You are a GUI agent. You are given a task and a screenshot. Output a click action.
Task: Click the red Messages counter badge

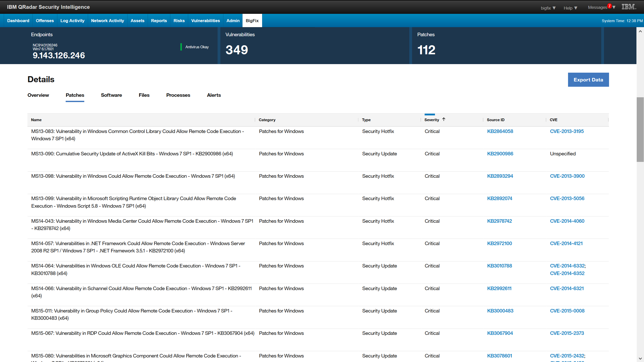click(x=609, y=6)
